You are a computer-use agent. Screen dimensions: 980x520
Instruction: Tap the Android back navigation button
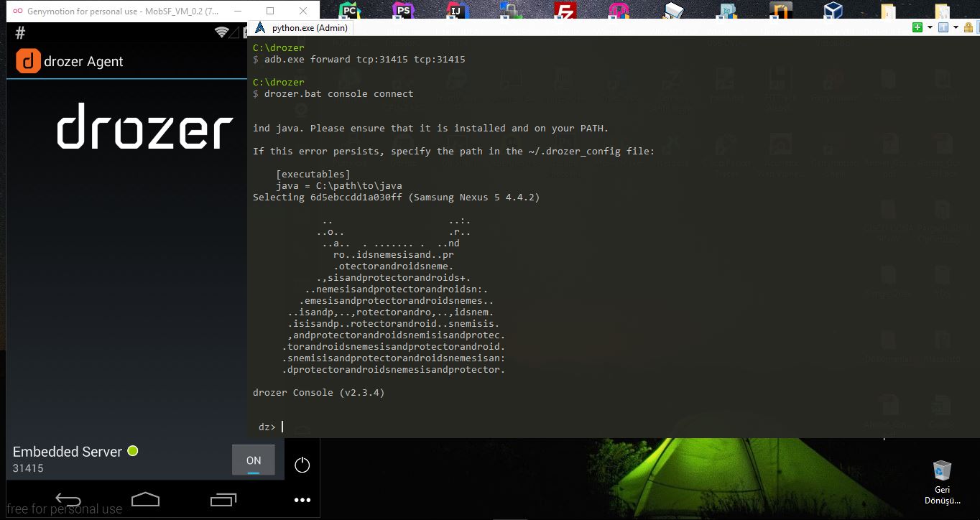(x=68, y=498)
